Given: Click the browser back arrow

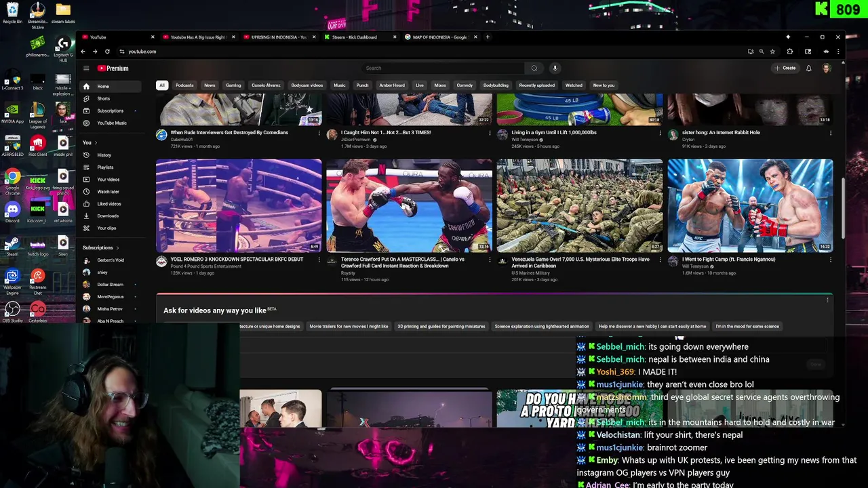Looking at the screenshot, I should click(x=83, y=52).
